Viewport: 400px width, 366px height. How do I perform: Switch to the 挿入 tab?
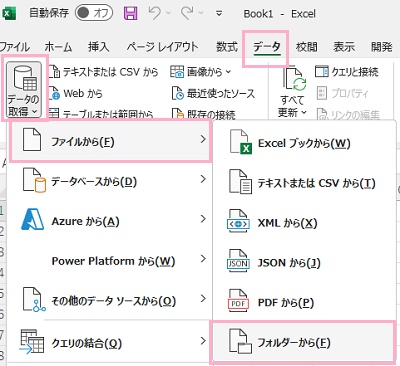coord(99,47)
